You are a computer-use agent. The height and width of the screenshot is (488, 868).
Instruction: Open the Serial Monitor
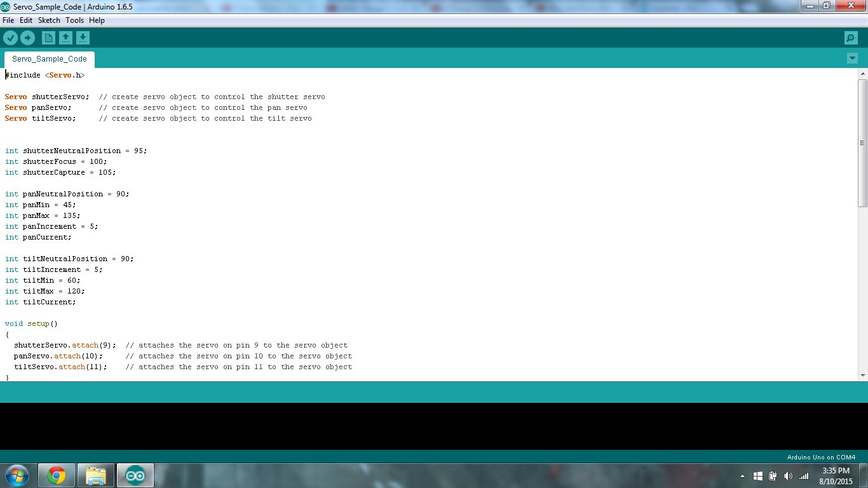(851, 38)
